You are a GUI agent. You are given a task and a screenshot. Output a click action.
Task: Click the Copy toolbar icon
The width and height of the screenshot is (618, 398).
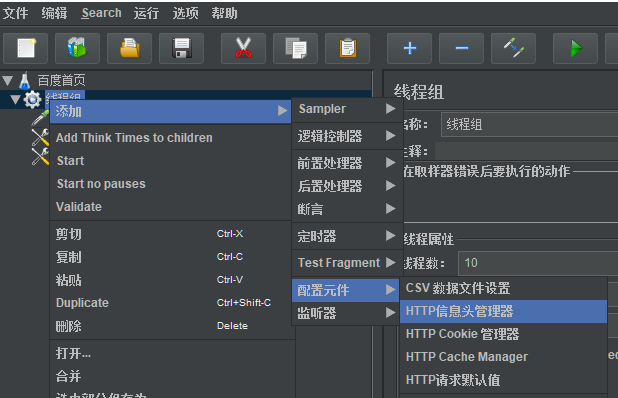click(295, 48)
